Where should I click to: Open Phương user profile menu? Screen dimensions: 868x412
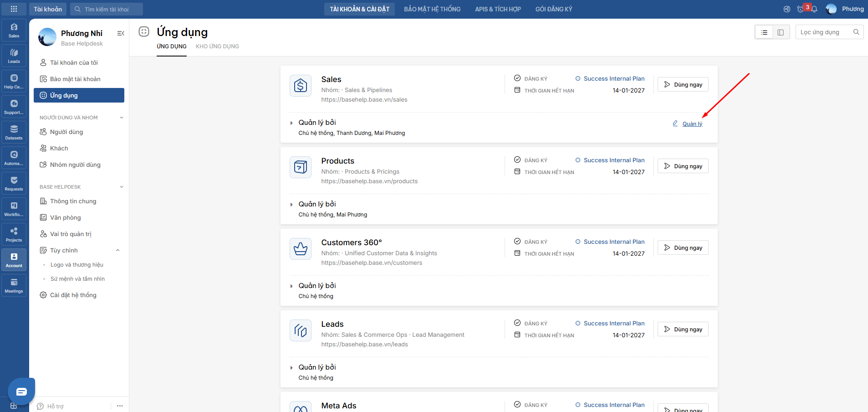point(845,9)
